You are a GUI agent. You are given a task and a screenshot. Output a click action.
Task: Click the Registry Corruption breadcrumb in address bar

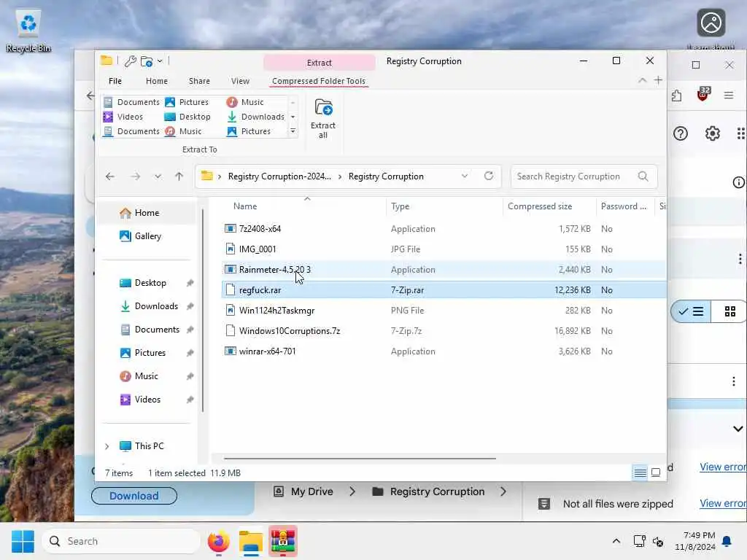pyautogui.click(x=386, y=176)
